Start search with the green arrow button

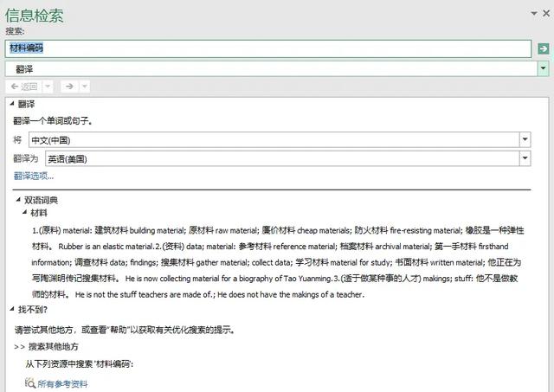(x=543, y=48)
